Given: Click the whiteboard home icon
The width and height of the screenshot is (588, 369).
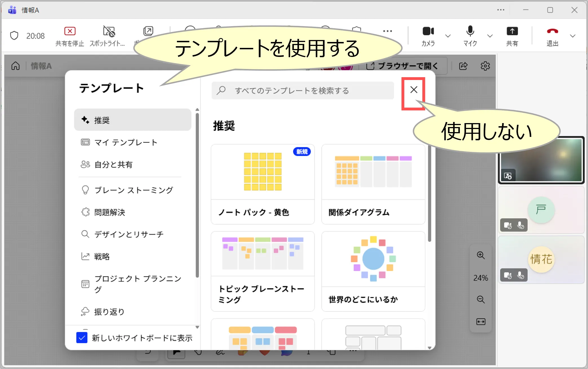Looking at the screenshot, I should click(15, 66).
